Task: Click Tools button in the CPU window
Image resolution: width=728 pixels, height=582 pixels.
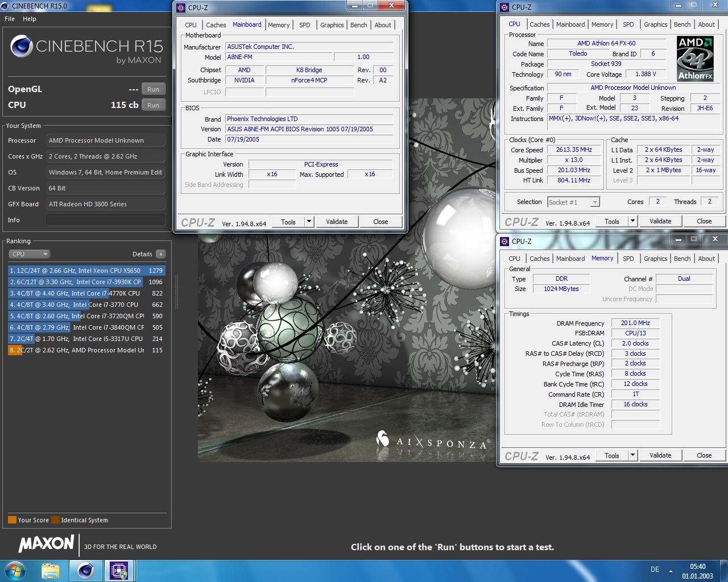Action: click(x=612, y=221)
